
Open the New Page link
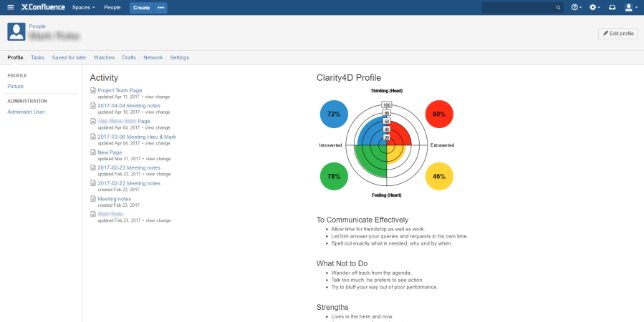click(110, 152)
